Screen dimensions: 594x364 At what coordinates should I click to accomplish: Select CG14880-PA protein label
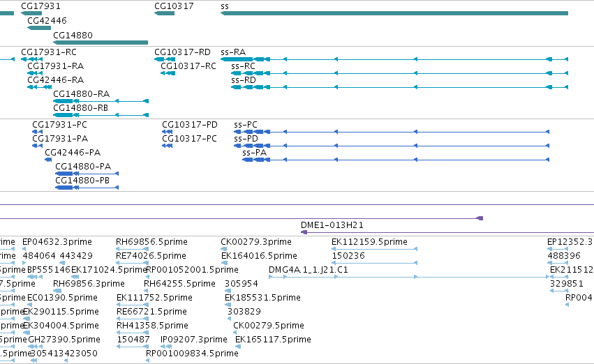click(x=83, y=167)
